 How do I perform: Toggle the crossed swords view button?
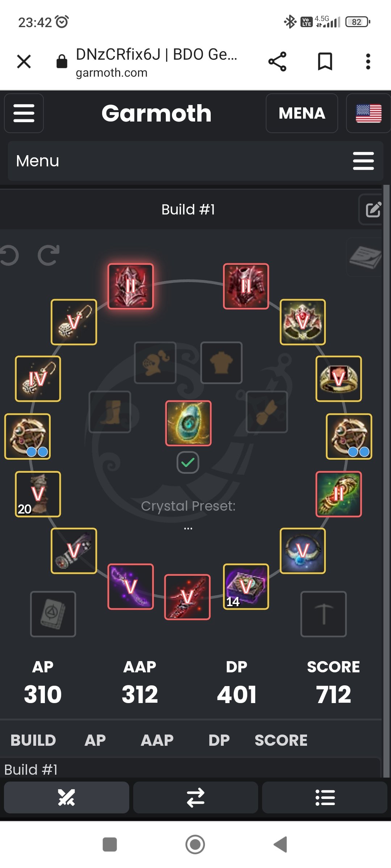[x=67, y=797]
